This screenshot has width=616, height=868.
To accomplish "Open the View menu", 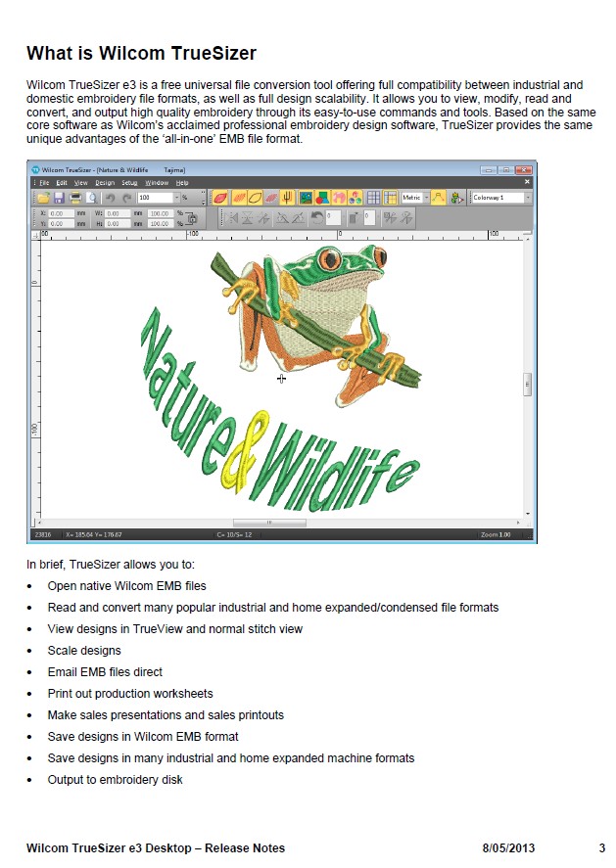I will click(x=81, y=183).
